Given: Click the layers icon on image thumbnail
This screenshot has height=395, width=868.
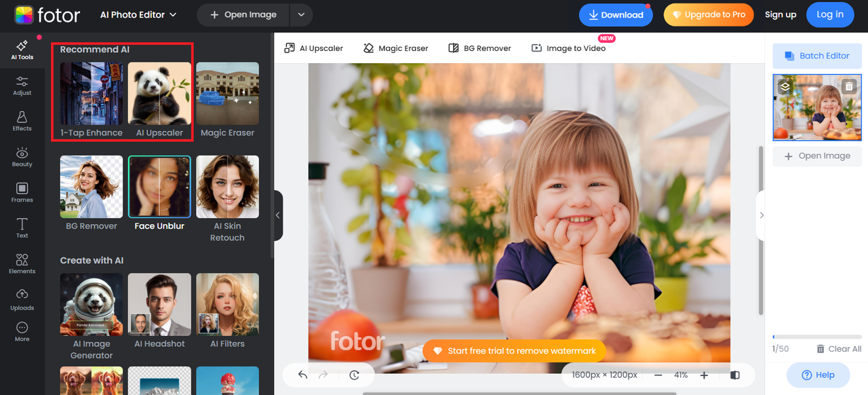Looking at the screenshot, I should [x=785, y=86].
